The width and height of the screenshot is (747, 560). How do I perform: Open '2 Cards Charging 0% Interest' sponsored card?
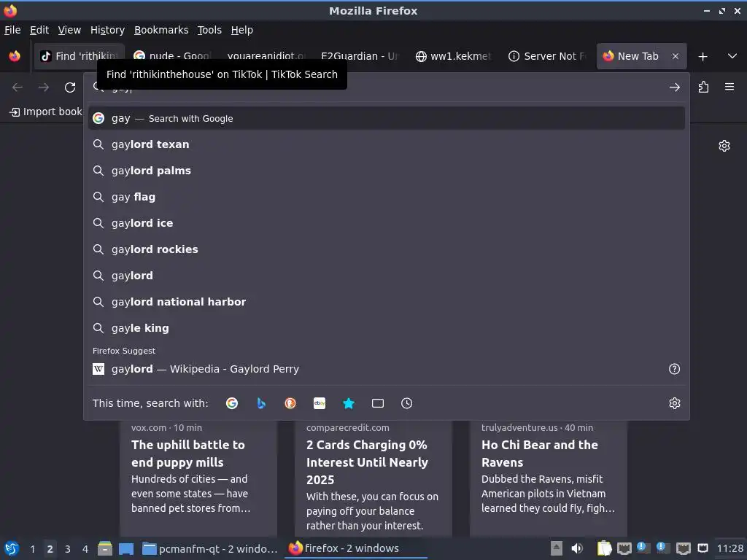click(373, 478)
